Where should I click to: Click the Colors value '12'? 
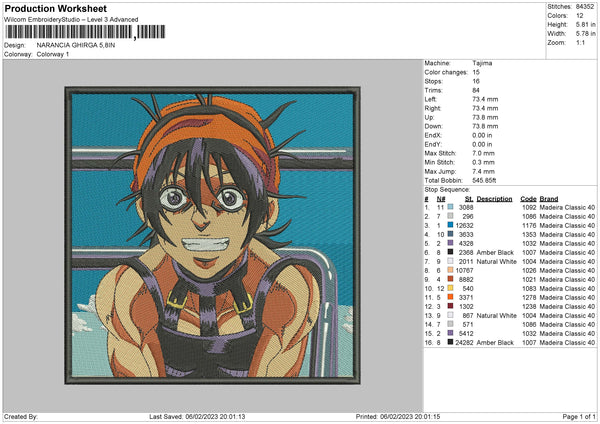(579, 16)
